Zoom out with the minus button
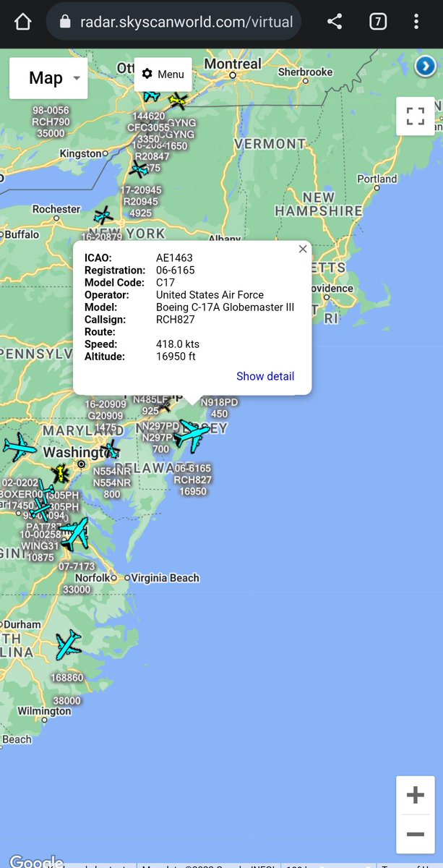 [416, 834]
